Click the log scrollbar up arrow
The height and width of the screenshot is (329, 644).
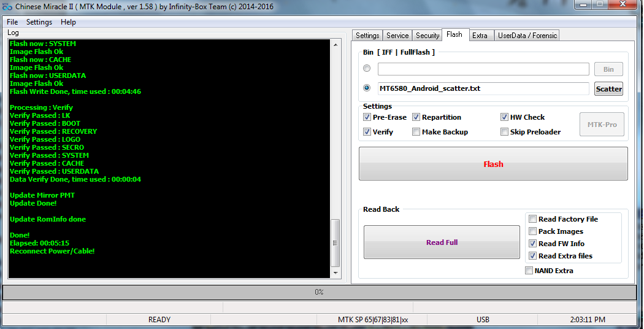(x=335, y=45)
